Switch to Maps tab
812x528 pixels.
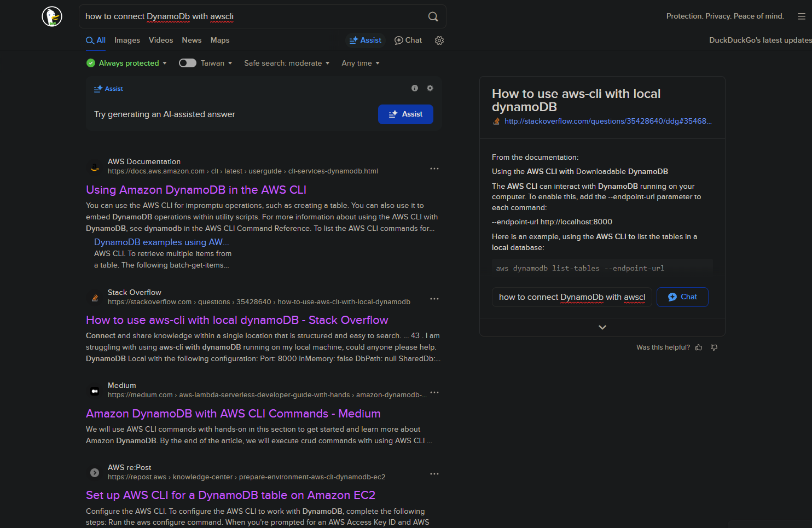(220, 40)
